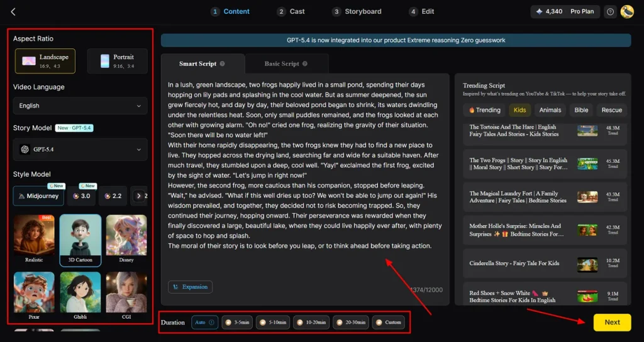Click the yellow Next button

point(612,323)
